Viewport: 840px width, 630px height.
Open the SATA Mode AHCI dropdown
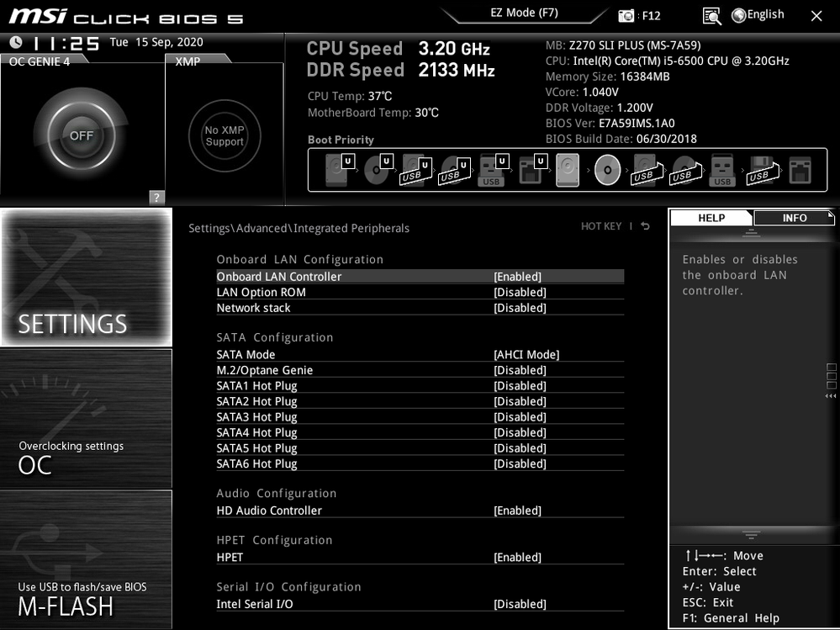[526, 355]
